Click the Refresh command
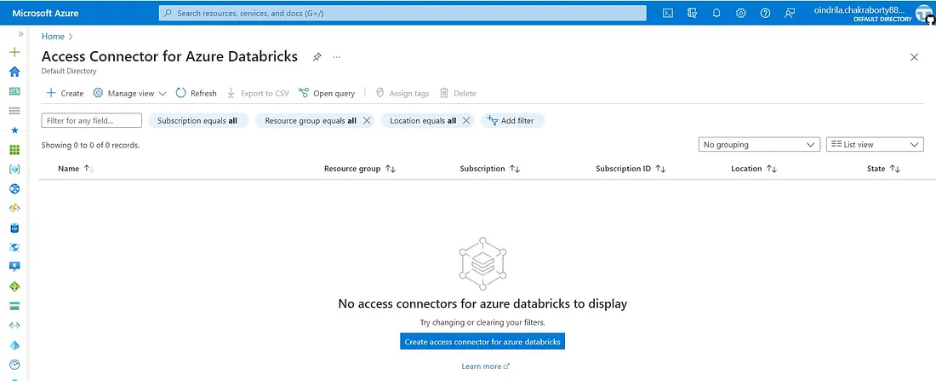936x381 pixels. [x=196, y=93]
